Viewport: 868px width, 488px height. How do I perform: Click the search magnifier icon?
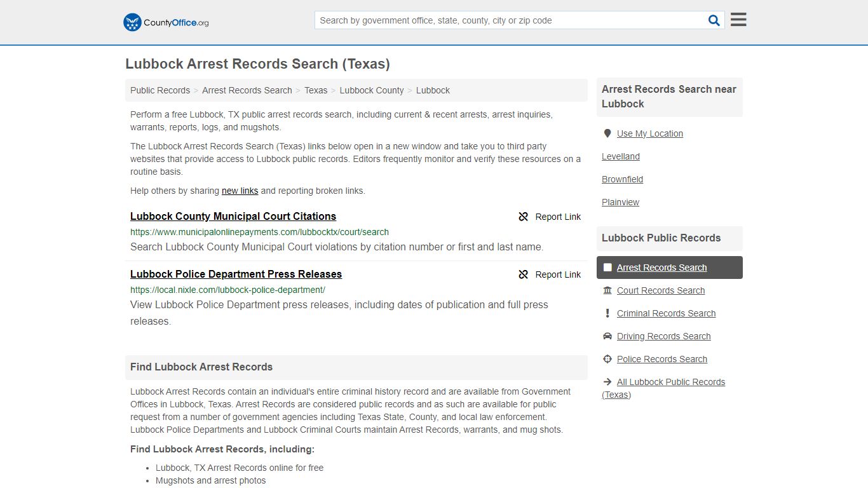[714, 20]
